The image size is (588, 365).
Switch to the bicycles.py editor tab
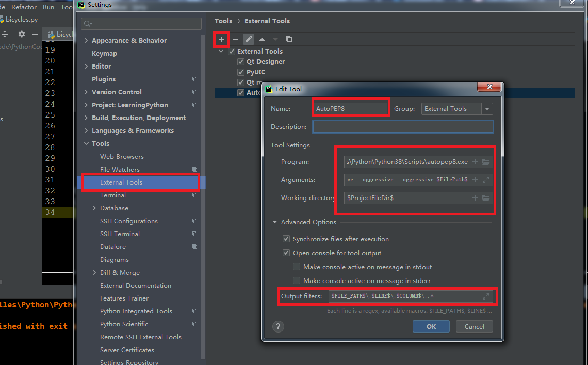pos(21,19)
